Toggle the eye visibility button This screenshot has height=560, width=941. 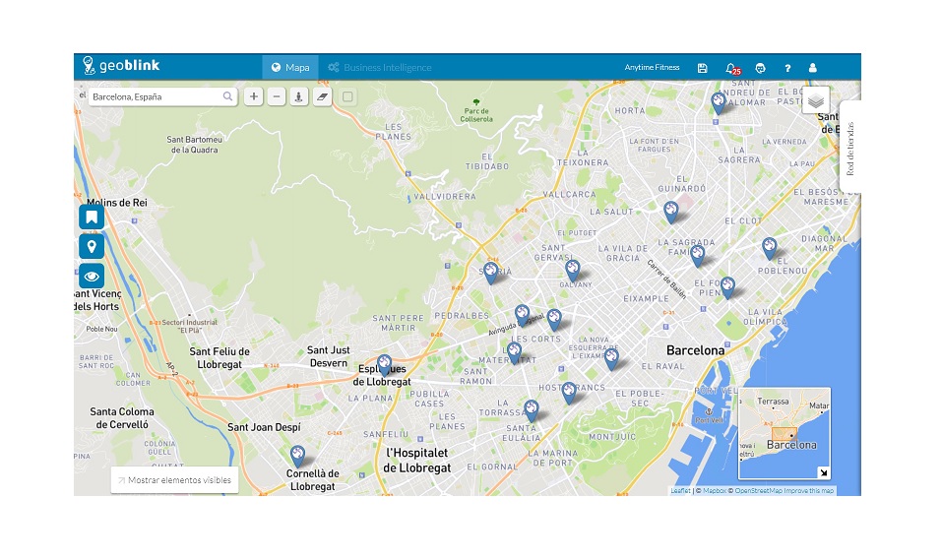[x=92, y=276]
